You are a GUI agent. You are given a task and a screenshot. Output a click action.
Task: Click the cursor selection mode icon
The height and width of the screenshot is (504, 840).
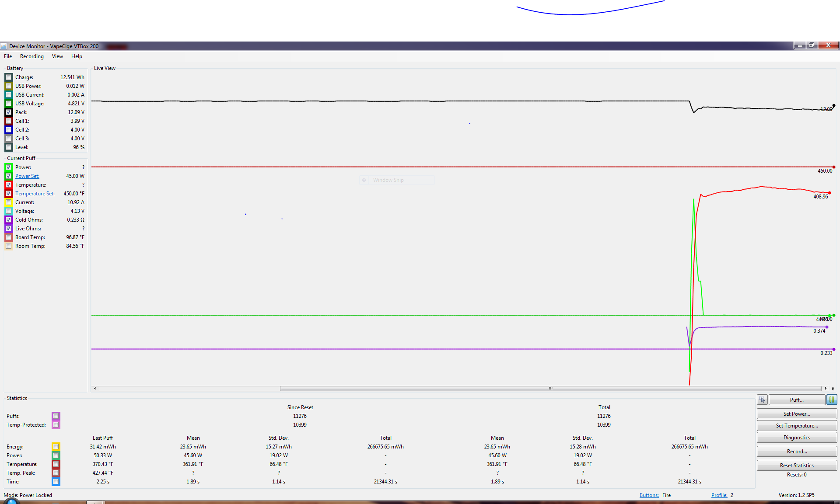pyautogui.click(x=762, y=400)
